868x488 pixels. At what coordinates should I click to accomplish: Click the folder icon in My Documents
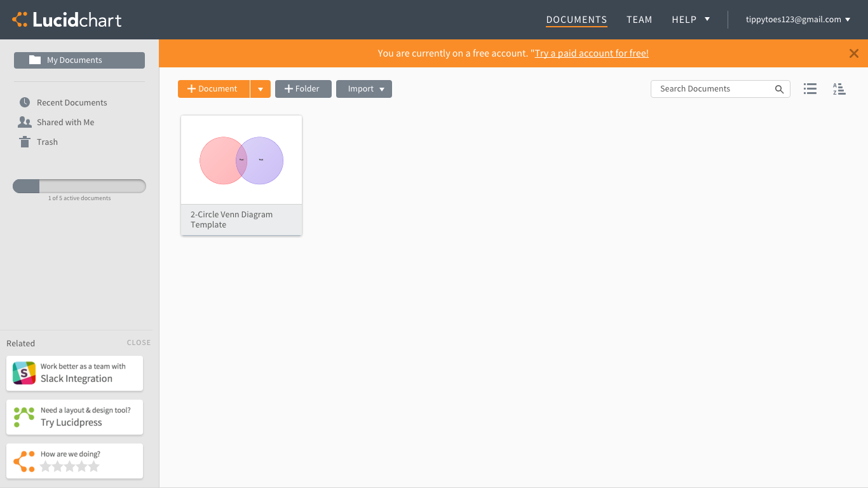tap(35, 60)
